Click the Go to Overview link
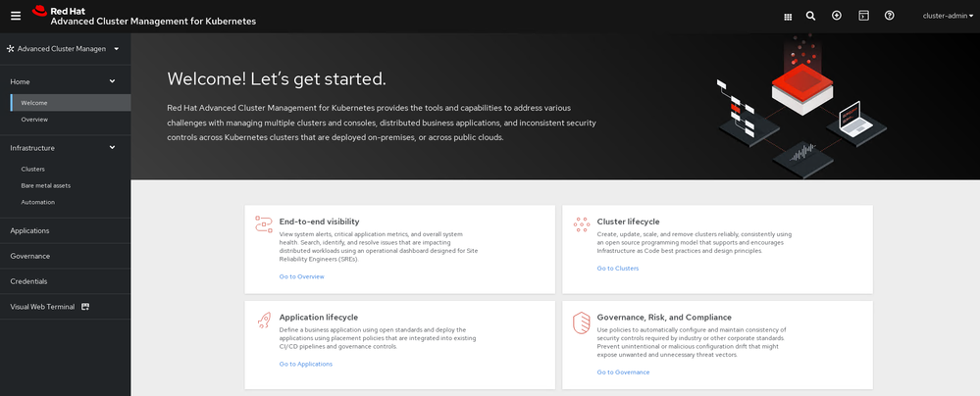Image resolution: width=980 pixels, height=396 pixels. tap(302, 276)
